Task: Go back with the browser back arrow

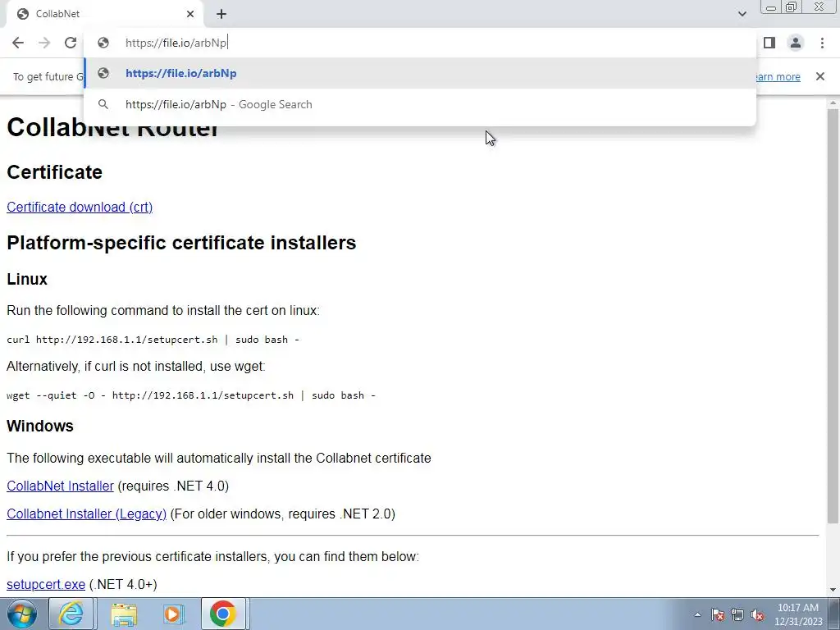Action: (18, 43)
